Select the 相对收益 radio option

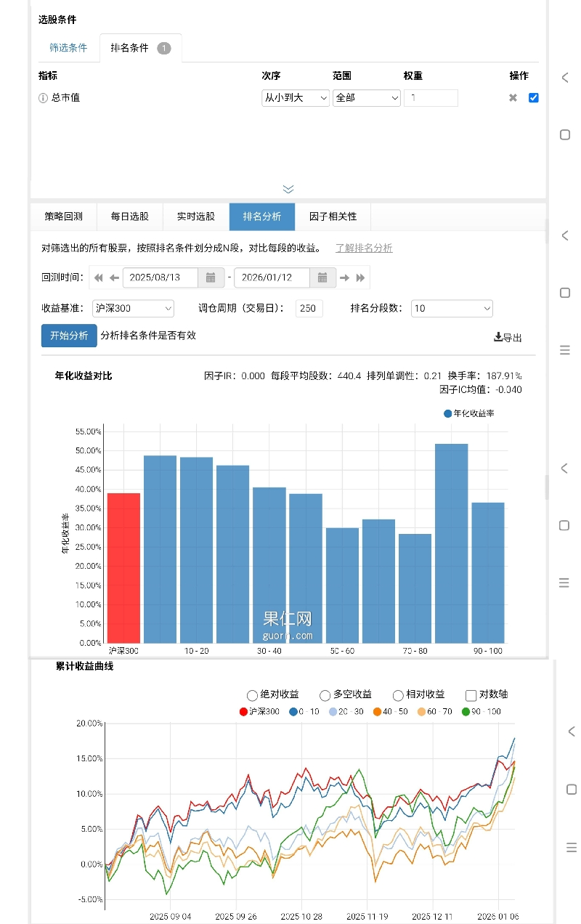coord(398,695)
